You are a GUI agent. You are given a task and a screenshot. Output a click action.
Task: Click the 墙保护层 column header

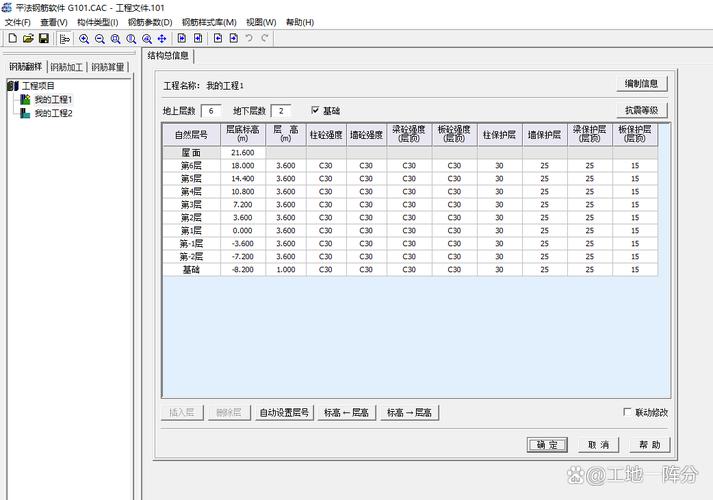click(545, 135)
